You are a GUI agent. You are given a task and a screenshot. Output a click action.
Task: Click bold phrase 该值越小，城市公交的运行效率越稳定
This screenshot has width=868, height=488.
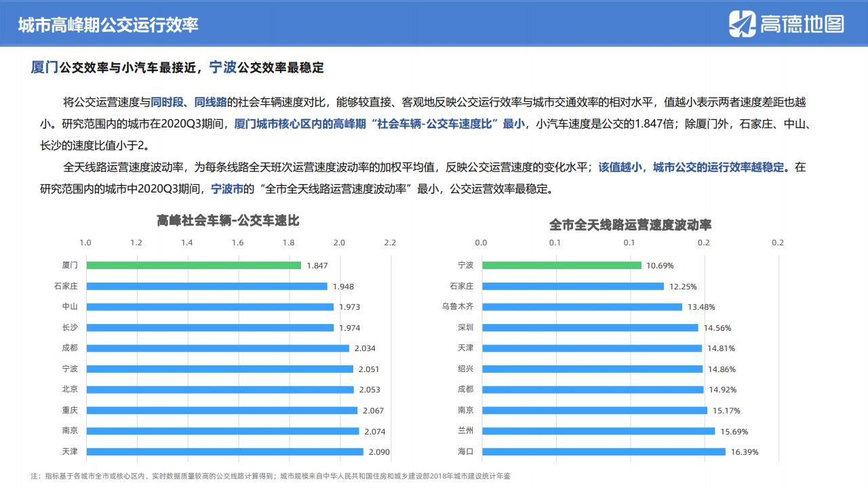[x=691, y=167]
